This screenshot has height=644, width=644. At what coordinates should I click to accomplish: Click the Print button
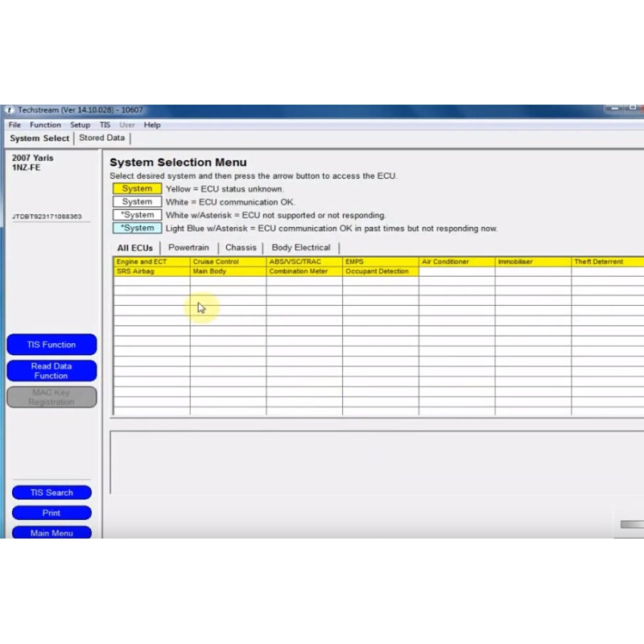click(52, 513)
